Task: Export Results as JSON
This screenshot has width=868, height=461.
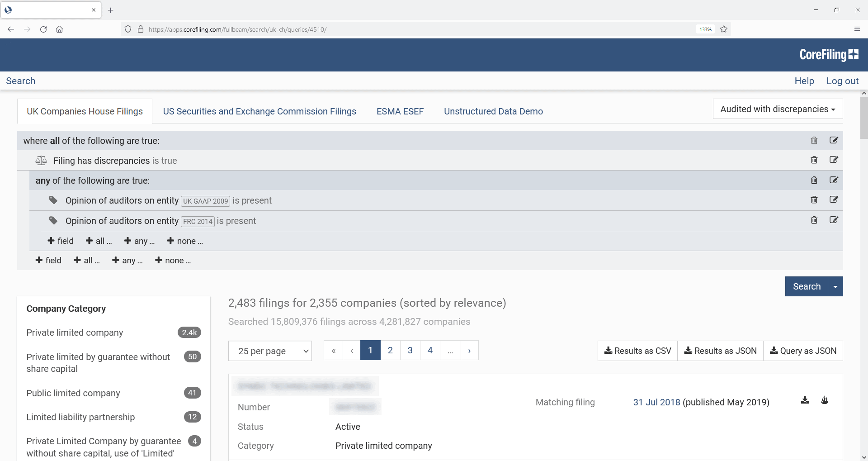Action: click(x=720, y=351)
